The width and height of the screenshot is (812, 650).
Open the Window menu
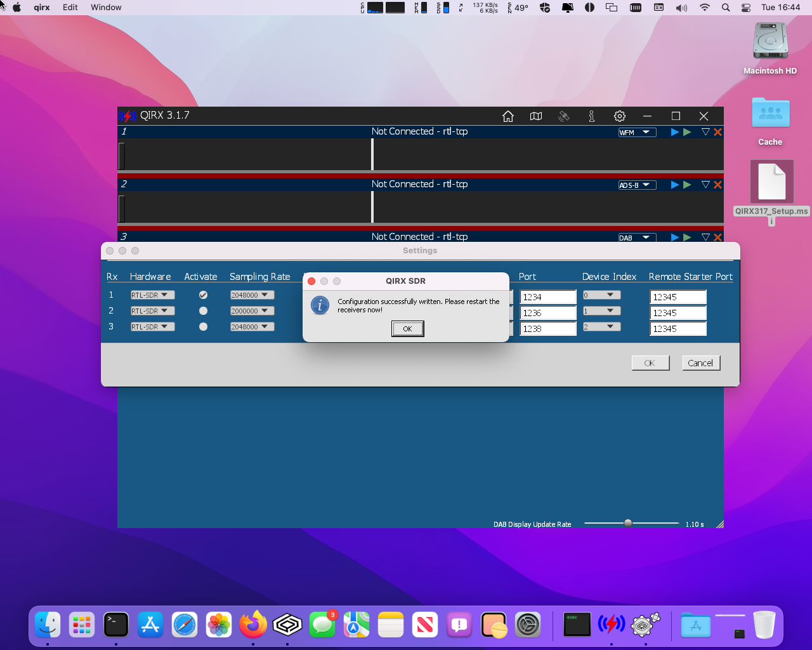[x=106, y=8]
